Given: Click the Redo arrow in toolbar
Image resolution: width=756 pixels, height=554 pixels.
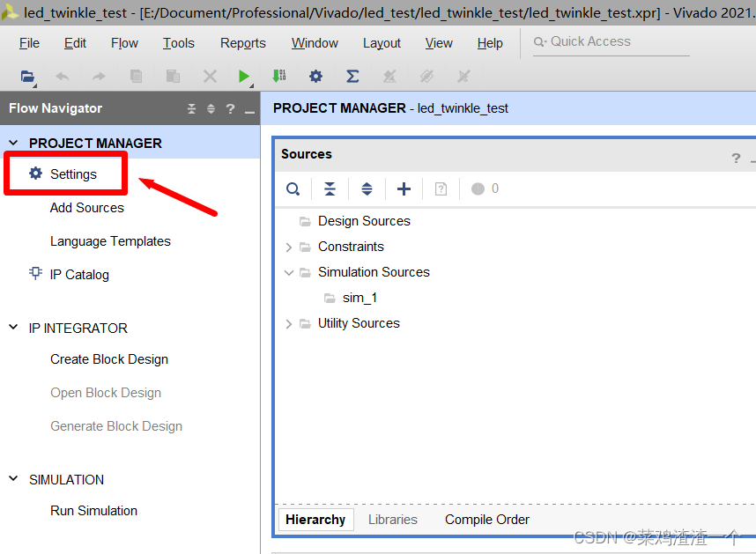Looking at the screenshot, I should coord(99,76).
